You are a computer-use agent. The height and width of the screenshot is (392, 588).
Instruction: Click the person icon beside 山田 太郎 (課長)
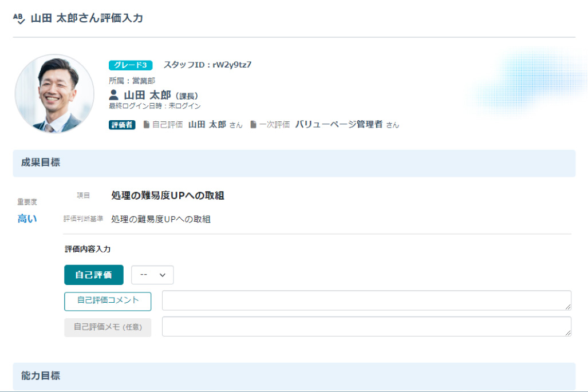coord(113,95)
